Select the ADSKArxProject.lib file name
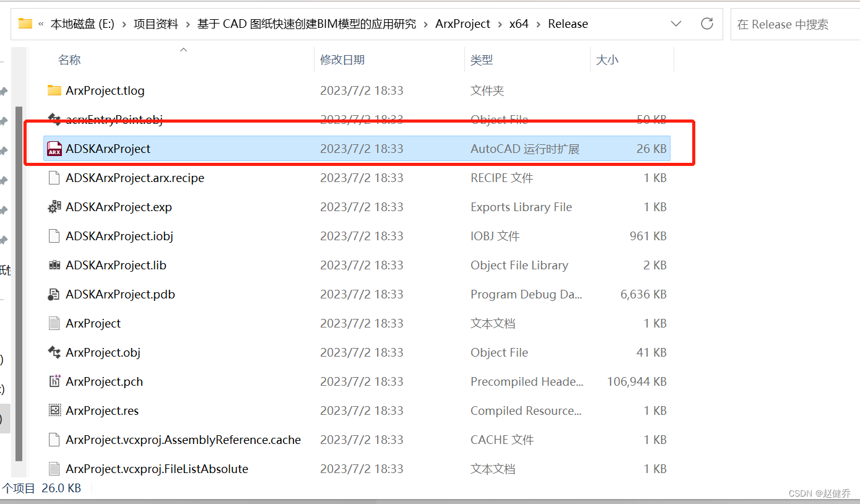The width and height of the screenshot is (860, 504). tap(116, 265)
